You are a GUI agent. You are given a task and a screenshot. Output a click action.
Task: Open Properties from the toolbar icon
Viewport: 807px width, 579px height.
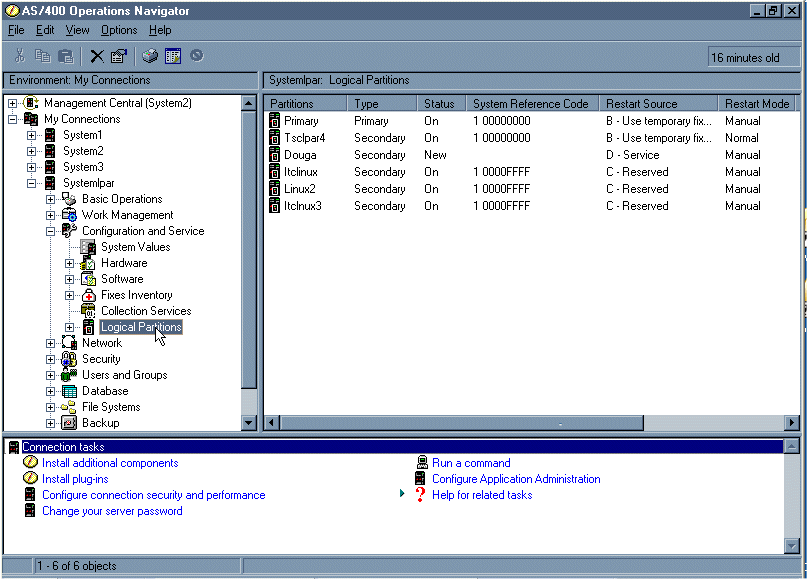[x=119, y=56]
